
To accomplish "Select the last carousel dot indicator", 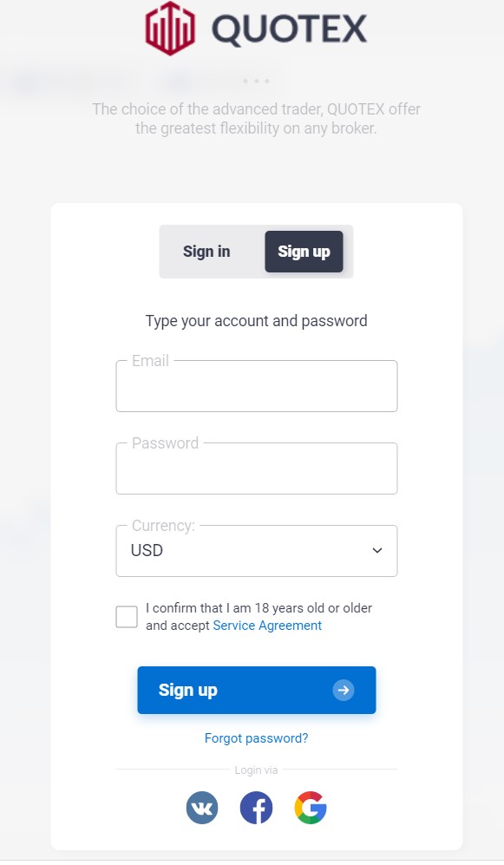I will click(267, 81).
